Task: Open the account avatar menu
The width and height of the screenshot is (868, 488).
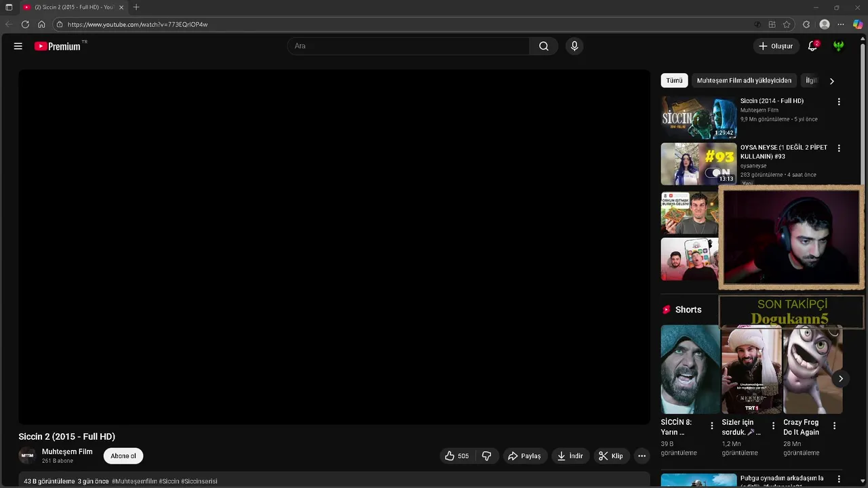Action: click(x=839, y=46)
